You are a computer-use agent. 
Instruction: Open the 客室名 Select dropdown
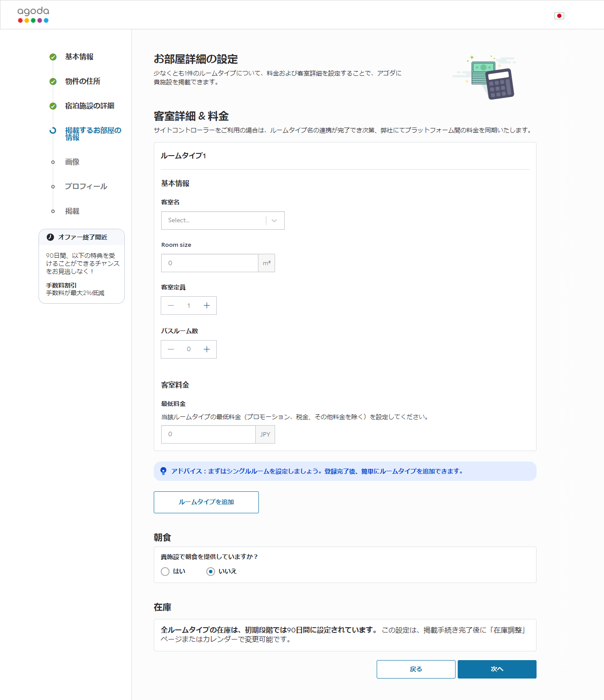pyautogui.click(x=214, y=220)
